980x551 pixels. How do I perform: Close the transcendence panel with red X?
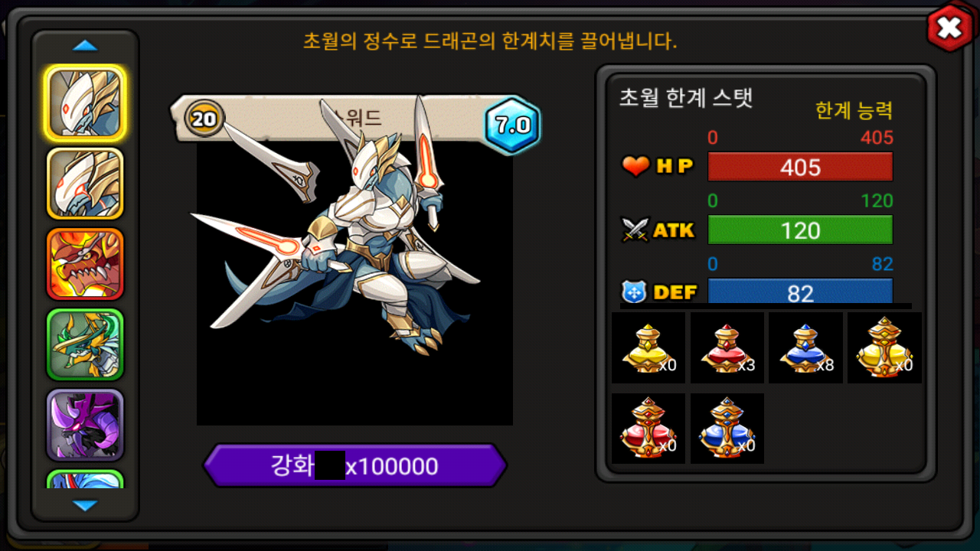pyautogui.click(x=949, y=28)
